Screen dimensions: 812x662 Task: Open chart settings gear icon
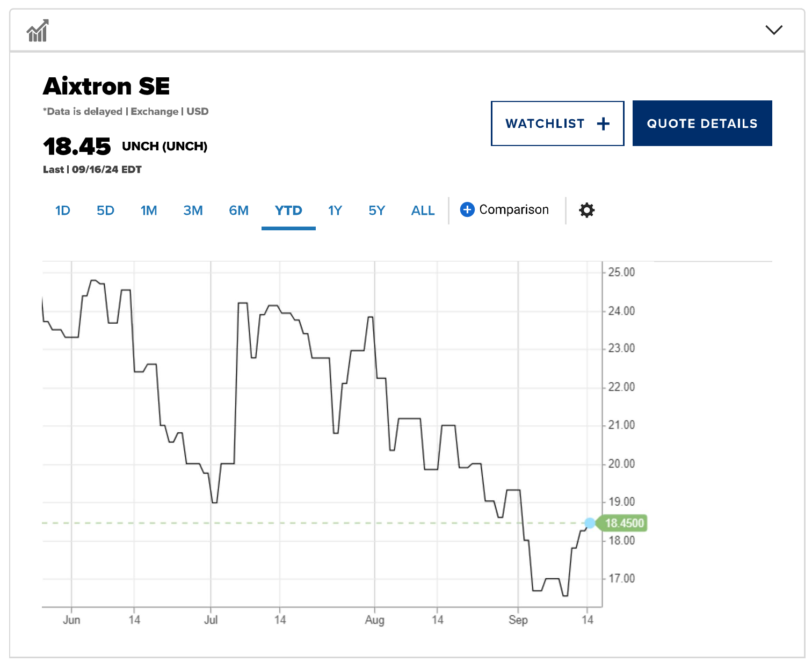(x=586, y=210)
